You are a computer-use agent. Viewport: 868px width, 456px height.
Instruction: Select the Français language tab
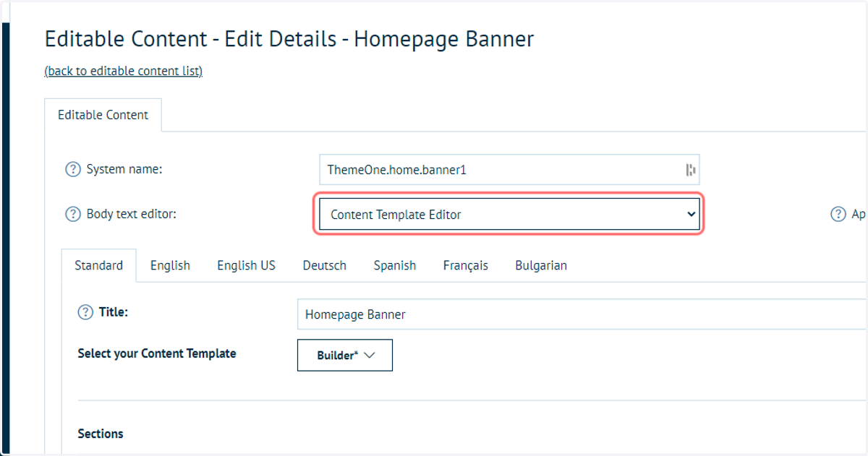pyautogui.click(x=466, y=265)
